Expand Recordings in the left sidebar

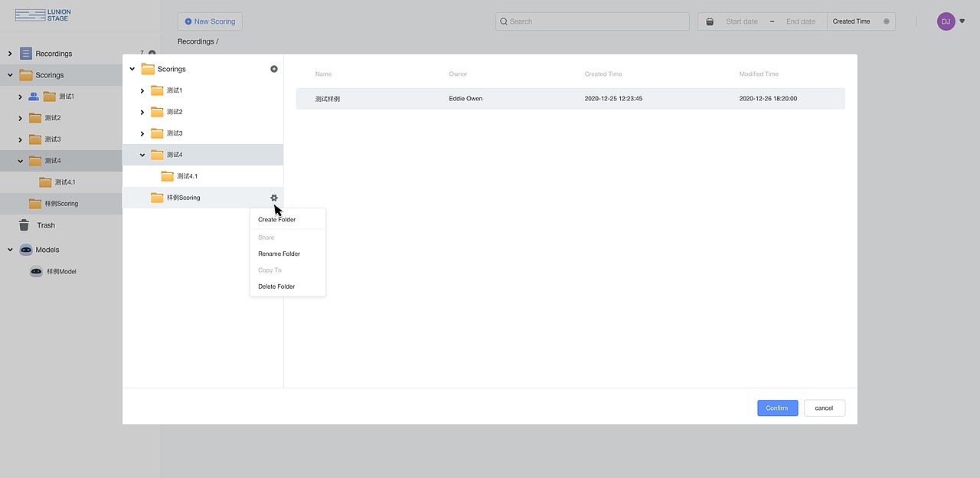[10, 54]
